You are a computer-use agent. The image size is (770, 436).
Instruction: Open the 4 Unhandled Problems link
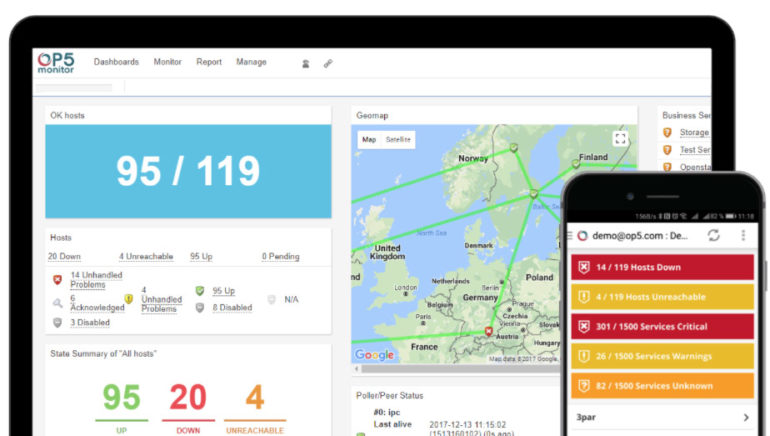[162, 299]
